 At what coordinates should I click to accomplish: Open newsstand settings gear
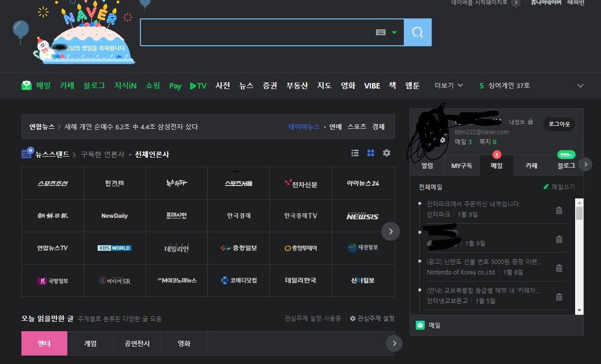click(x=386, y=153)
